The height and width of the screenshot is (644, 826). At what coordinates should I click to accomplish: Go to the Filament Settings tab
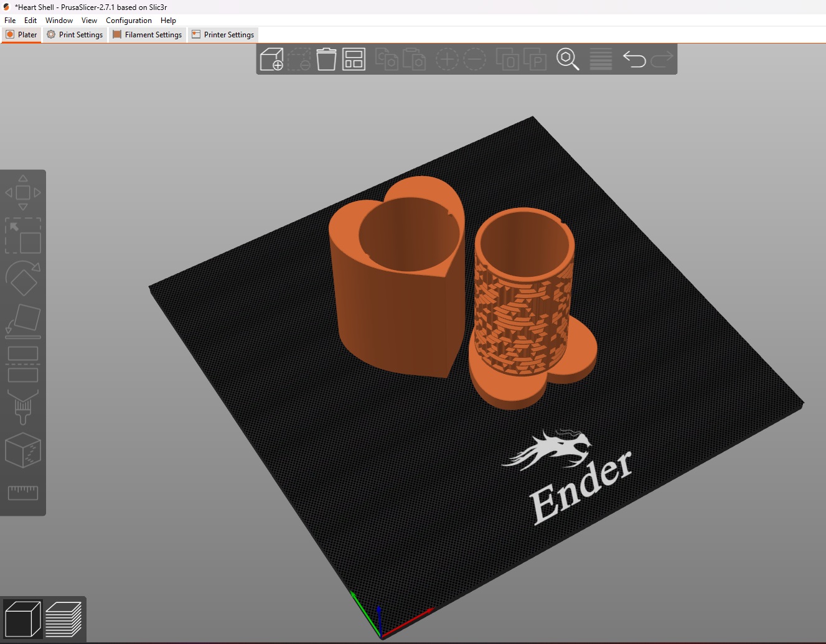coord(148,35)
